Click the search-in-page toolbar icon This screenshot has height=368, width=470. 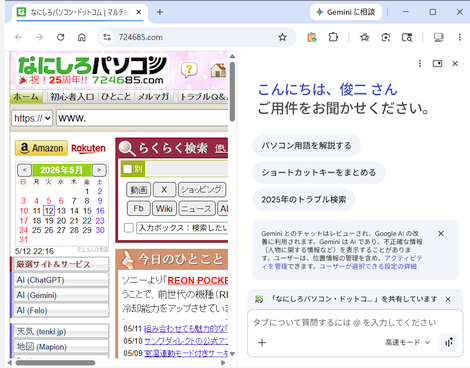407,37
